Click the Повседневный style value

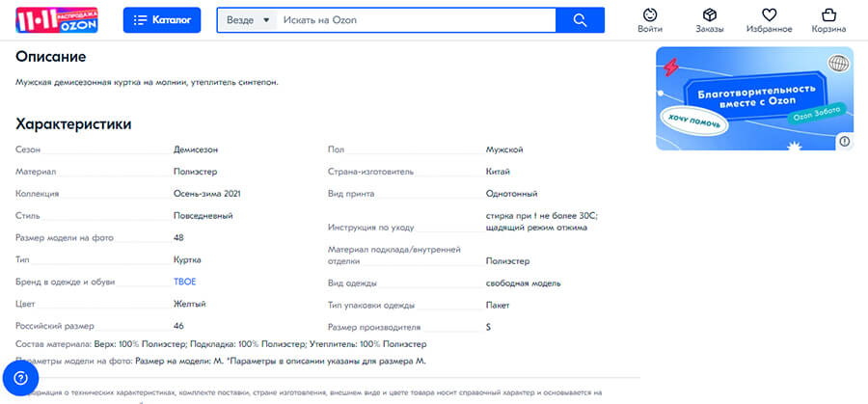tap(203, 216)
